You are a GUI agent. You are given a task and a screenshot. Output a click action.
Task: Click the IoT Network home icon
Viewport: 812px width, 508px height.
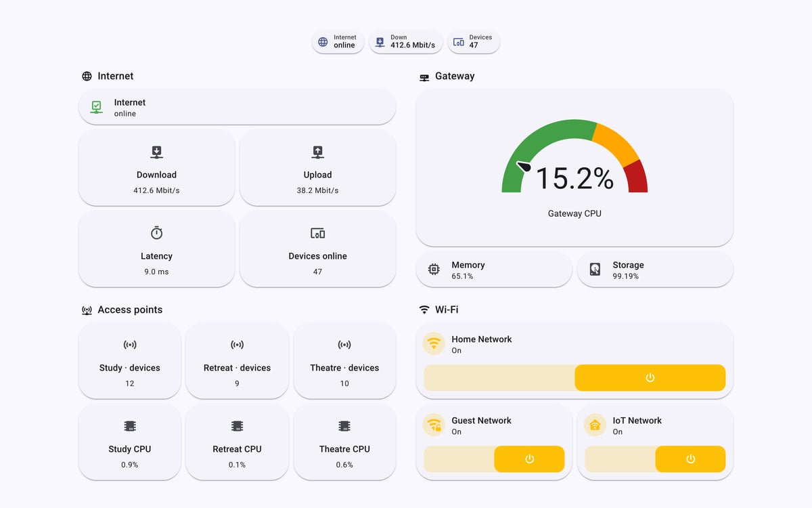[x=595, y=425]
